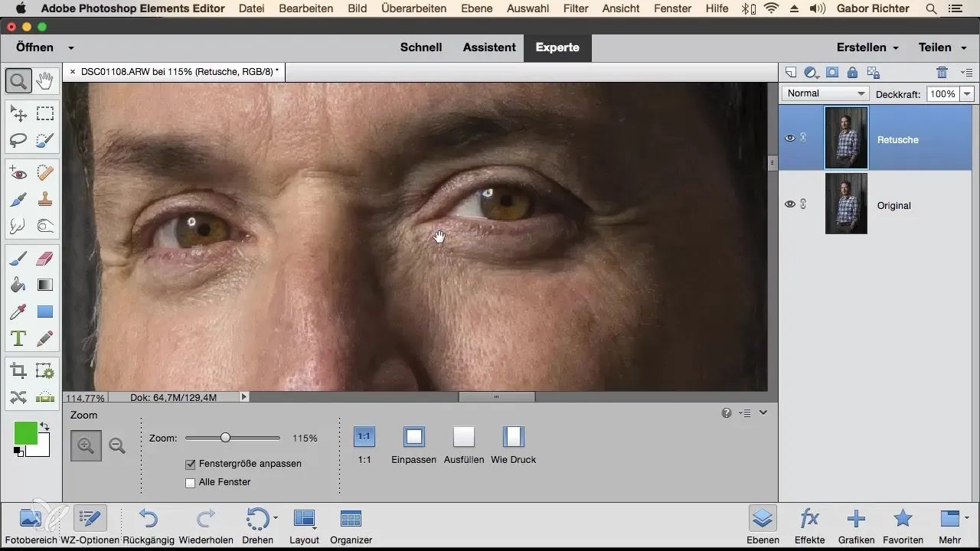Viewport: 980px width, 551px height.
Task: Open the Organizer button
Action: pos(351,526)
